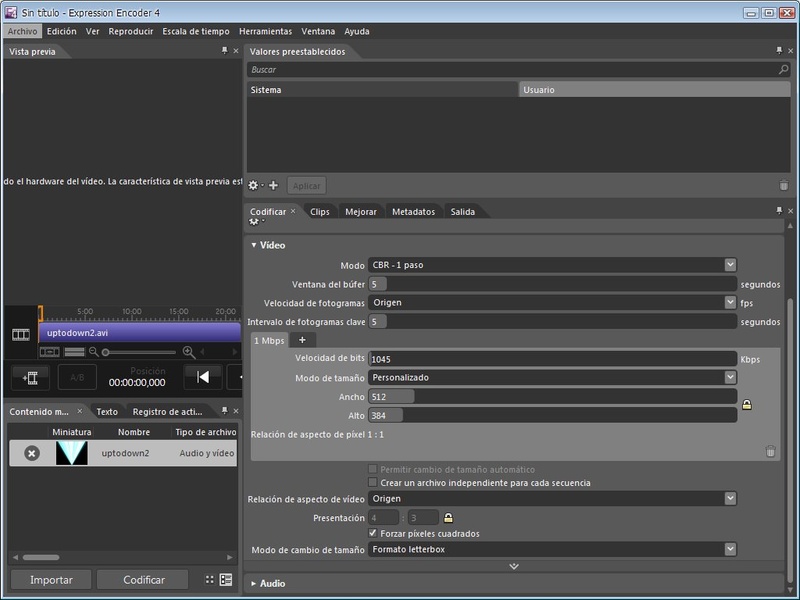Viewport: 800px width, 600px height.
Task: Open the Modo de cambio de tamaño dropdown
Action: tap(552, 549)
